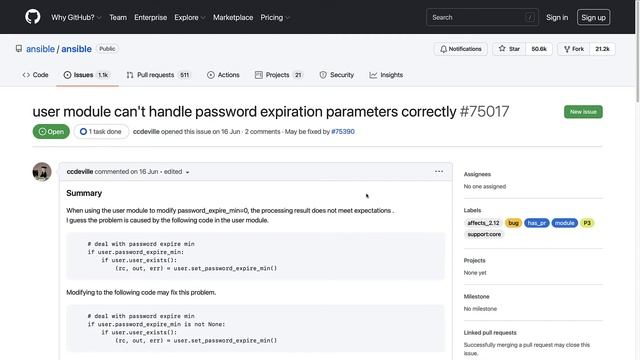Open the ansible owner link

(40, 49)
